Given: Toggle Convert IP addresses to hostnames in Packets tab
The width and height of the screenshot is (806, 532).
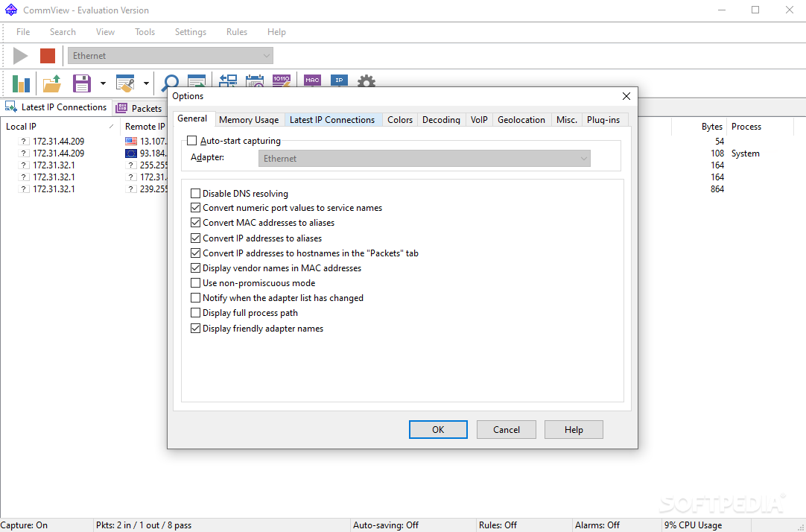Looking at the screenshot, I should (195, 253).
